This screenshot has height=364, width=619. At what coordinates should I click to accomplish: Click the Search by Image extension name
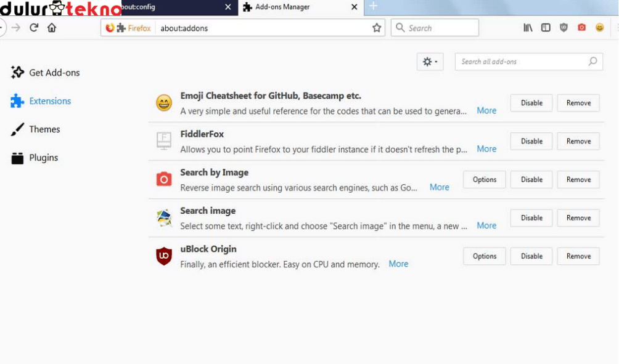point(215,172)
